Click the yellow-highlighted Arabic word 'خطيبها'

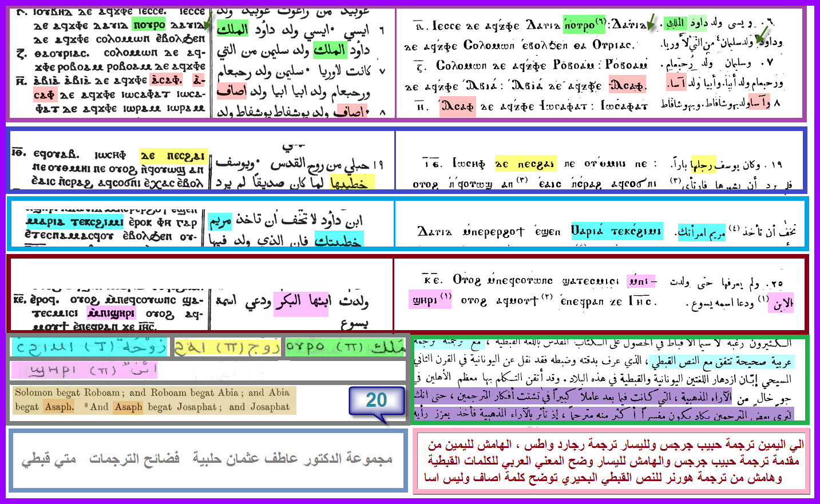(351, 182)
